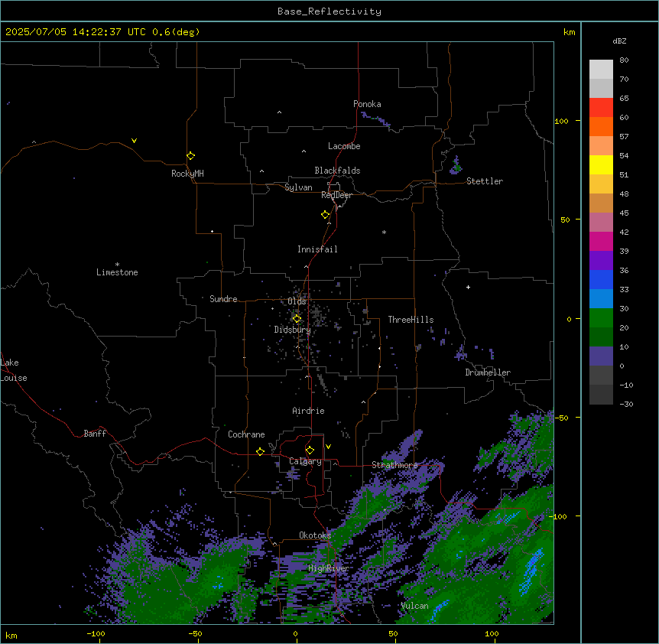This screenshot has width=659, height=644.
Task: Click the yellow marker near RockyMH
Action: pyautogui.click(x=190, y=156)
